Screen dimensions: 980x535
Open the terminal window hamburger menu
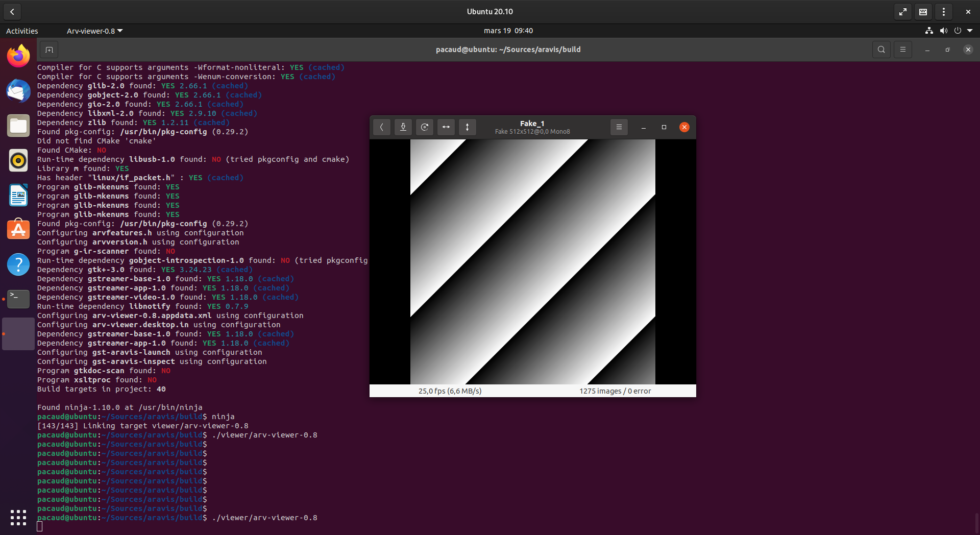coord(903,49)
